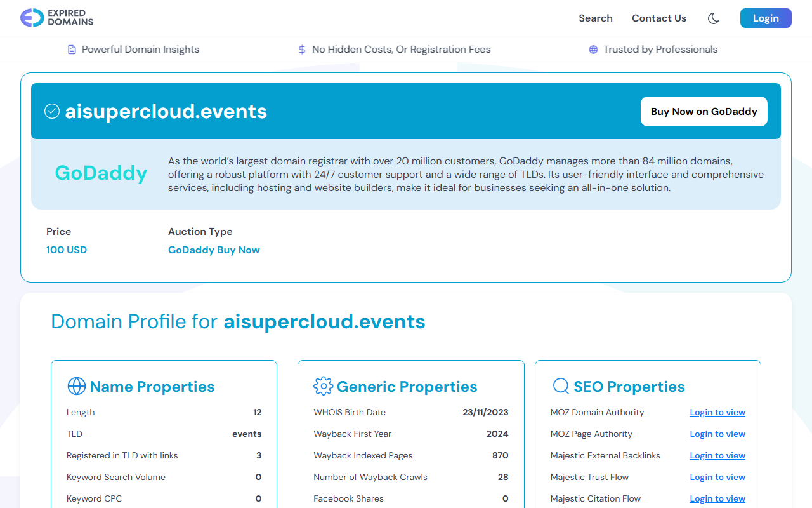Click Login to view for Majestic External Backlinks
Image resolution: width=812 pixels, height=508 pixels.
(x=717, y=455)
